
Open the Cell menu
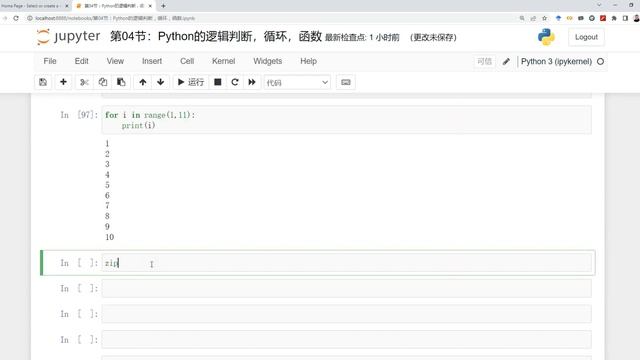[x=187, y=61]
